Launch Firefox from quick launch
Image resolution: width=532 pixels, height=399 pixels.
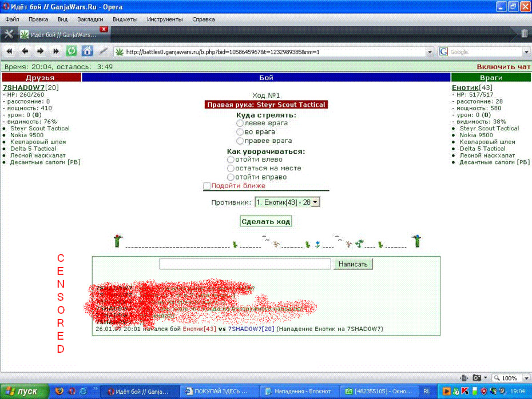[59, 391]
